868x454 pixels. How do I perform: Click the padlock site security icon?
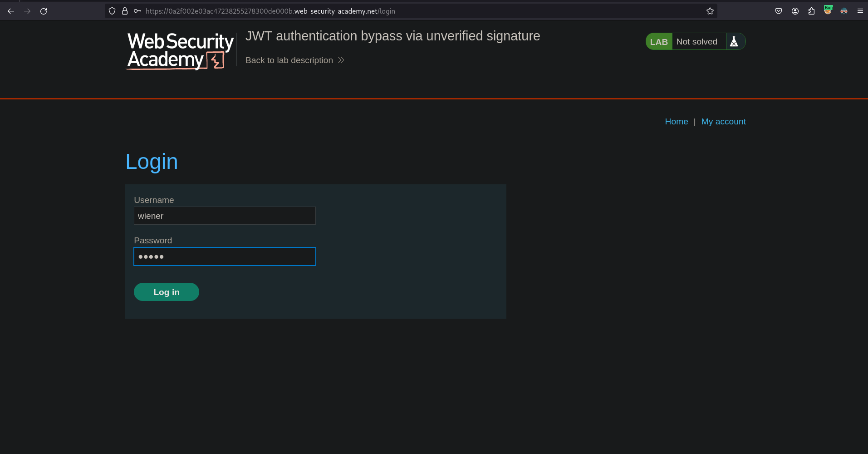pyautogui.click(x=124, y=11)
